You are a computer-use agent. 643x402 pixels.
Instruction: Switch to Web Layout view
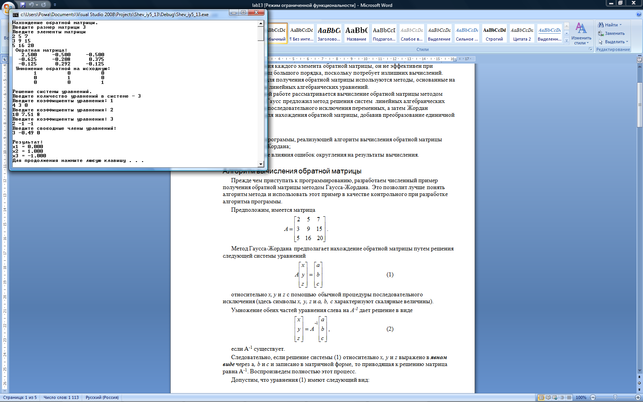point(555,397)
